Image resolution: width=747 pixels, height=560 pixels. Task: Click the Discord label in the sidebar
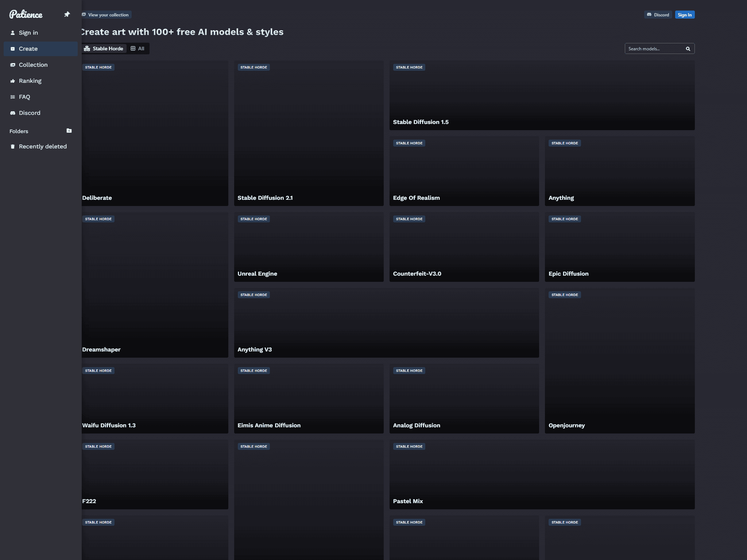[x=30, y=113]
